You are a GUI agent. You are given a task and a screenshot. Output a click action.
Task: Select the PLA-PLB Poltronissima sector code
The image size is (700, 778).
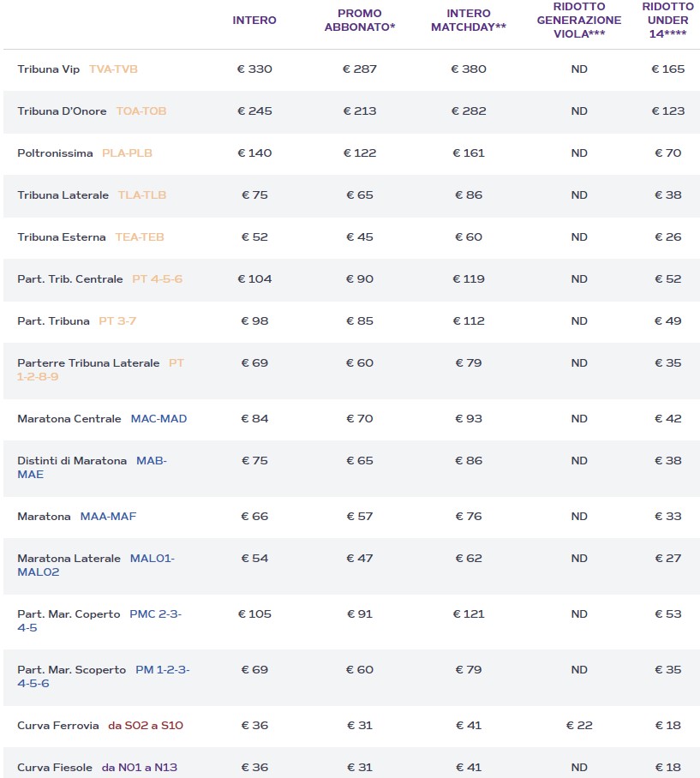(x=127, y=153)
